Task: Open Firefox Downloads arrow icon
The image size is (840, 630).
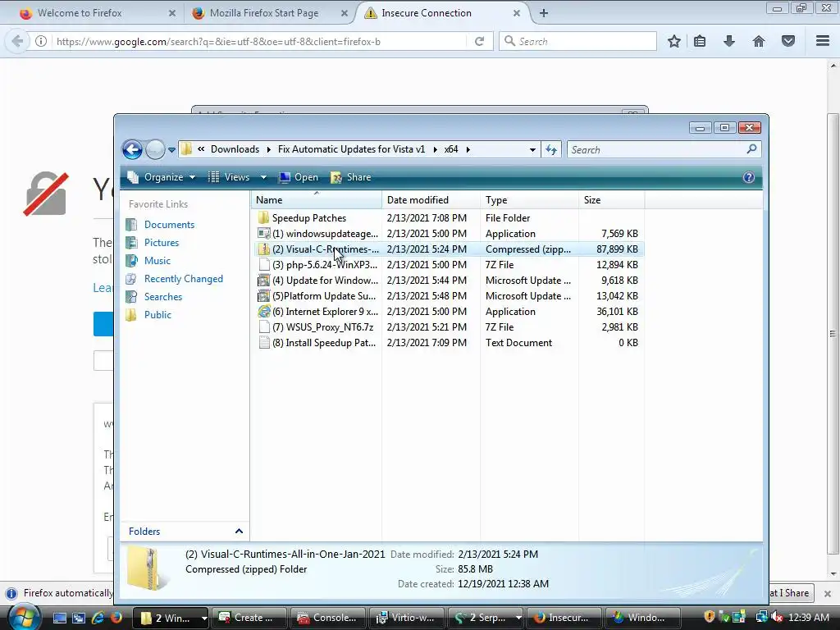Action: pyautogui.click(x=728, y=41)
